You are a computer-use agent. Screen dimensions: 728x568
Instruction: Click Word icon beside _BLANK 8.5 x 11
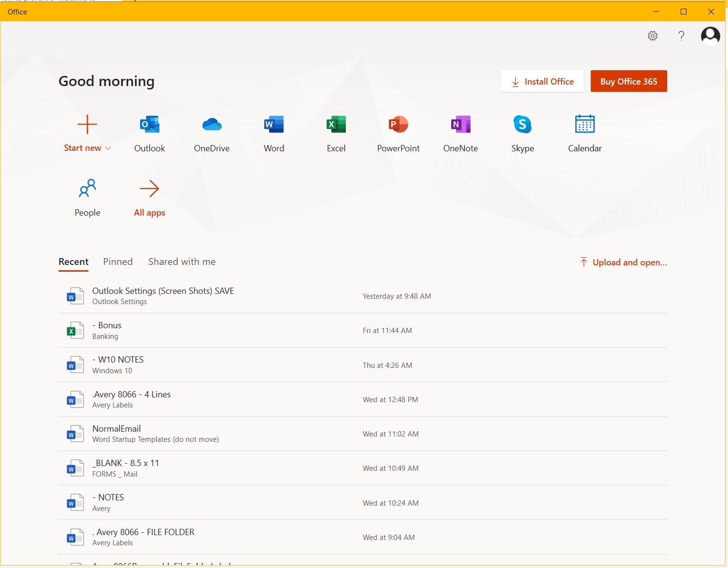(75, 468)
